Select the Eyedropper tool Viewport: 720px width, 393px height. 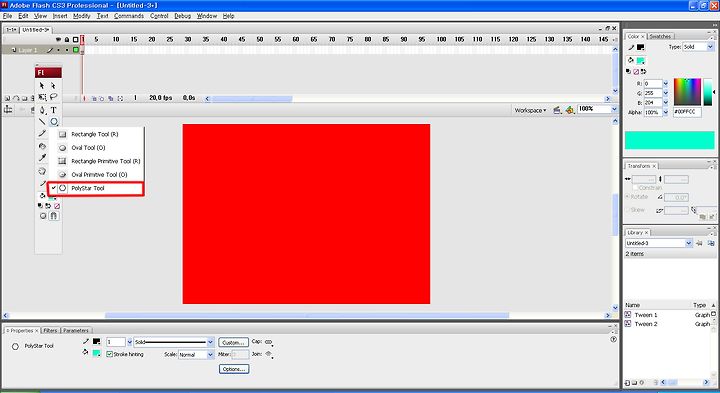click(x=42, y=158)
